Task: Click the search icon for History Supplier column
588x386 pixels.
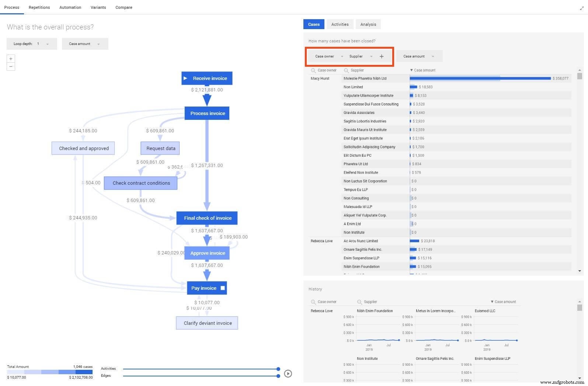Action: (359, 302)
